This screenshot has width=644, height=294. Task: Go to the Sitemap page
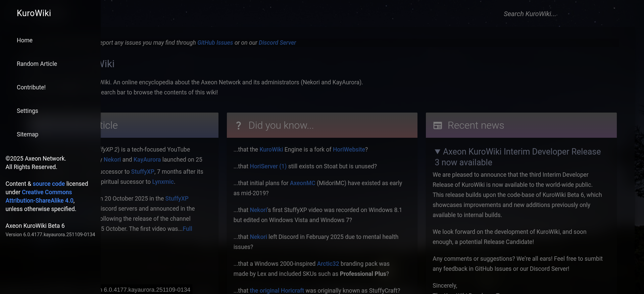(x=28, y=134)
